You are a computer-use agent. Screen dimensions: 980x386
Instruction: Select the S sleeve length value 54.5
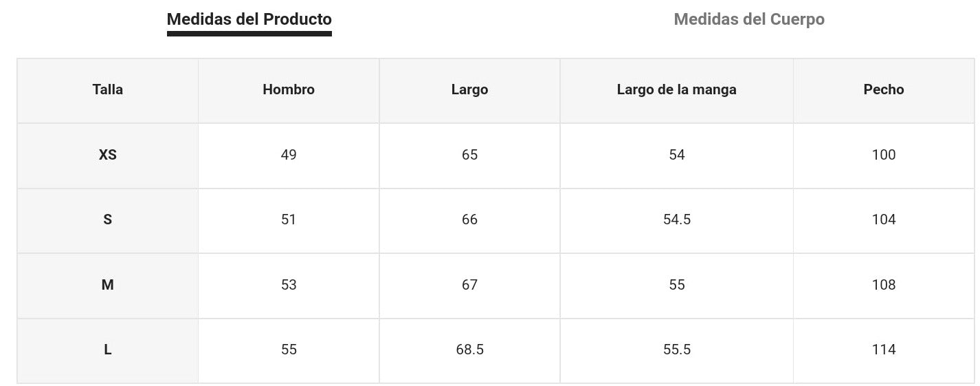(x=676, y=219)
